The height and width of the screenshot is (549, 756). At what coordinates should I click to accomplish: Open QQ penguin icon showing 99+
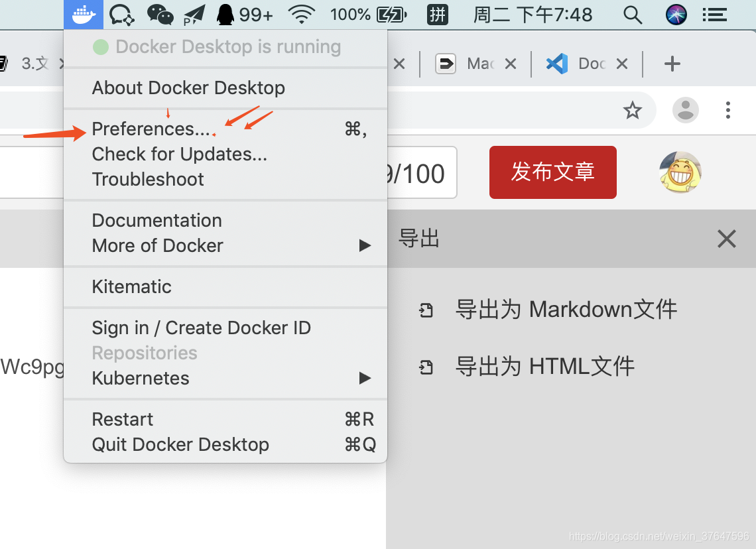[x=245, y=15]
